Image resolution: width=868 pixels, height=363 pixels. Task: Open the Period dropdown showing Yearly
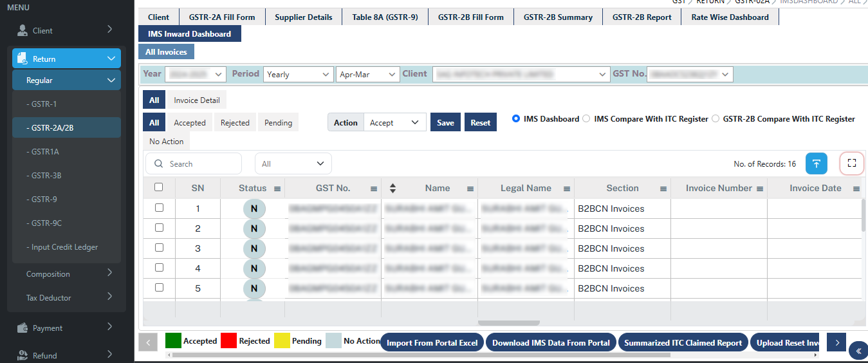pos(298,75)
